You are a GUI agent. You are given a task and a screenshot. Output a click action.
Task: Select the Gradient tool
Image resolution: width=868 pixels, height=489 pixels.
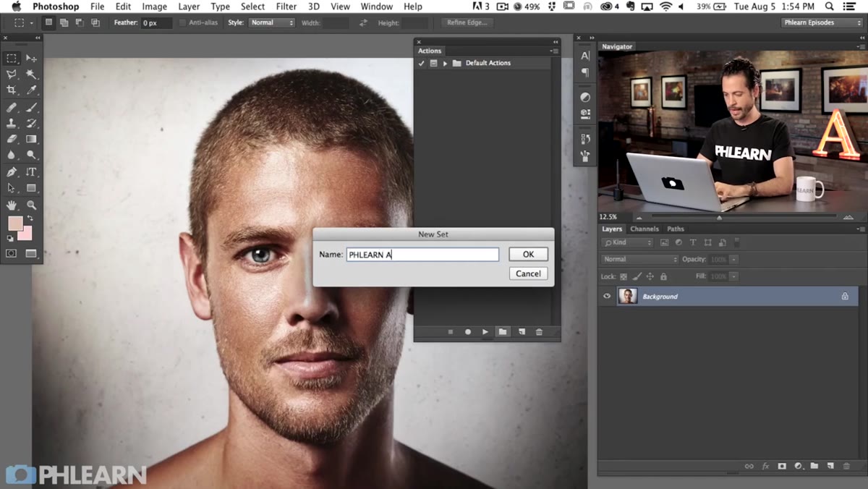click(31, 140)
